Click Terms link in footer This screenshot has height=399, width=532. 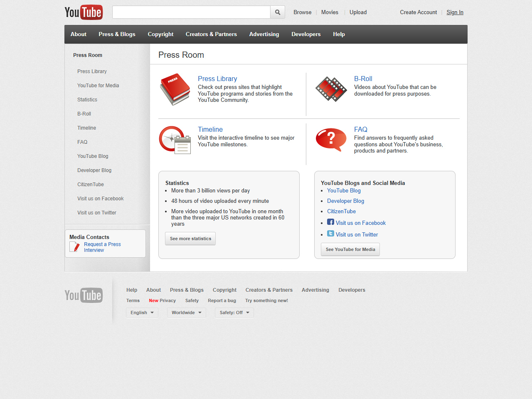(133, 300)
